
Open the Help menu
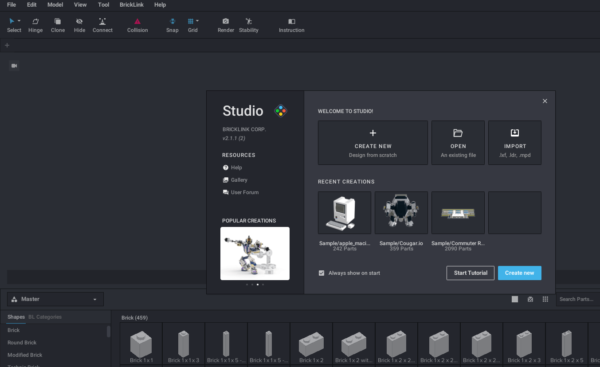click(160, 5)
